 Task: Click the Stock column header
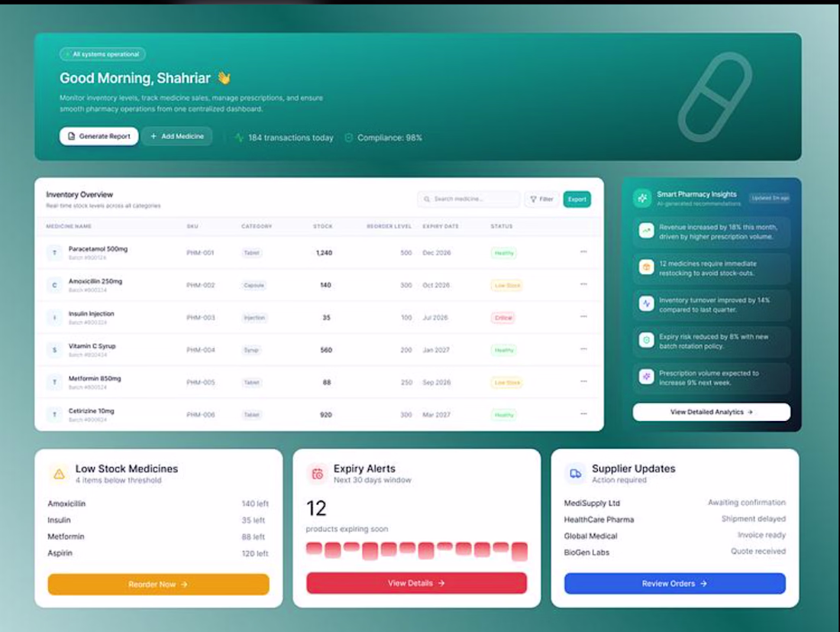click(323, 226)
